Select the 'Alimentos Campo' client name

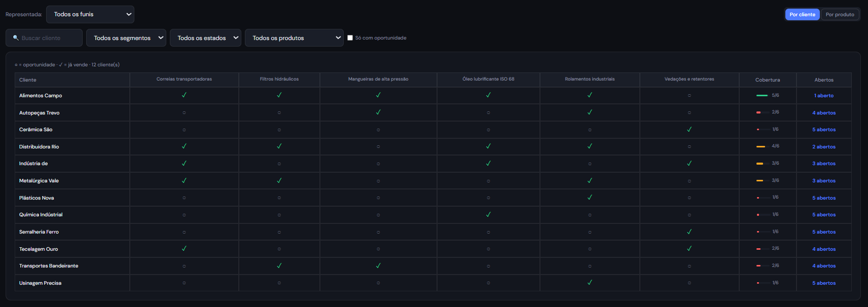tap(41, 96)
